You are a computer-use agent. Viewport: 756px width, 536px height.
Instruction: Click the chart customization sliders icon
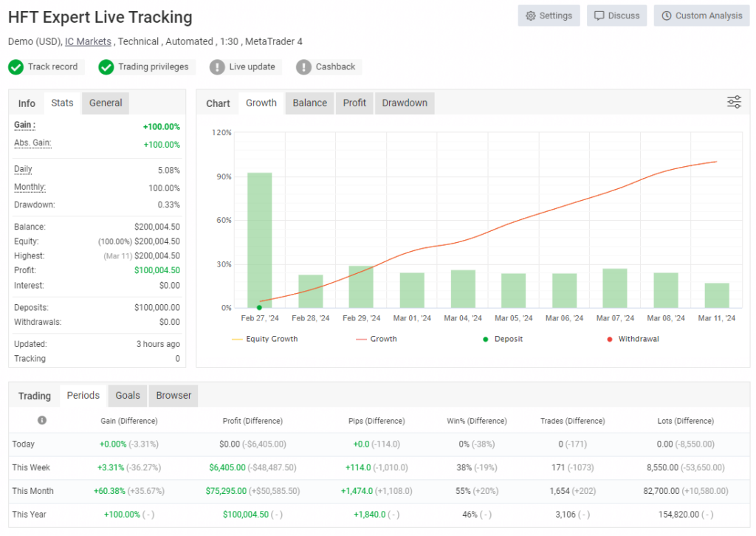point(734,103)
